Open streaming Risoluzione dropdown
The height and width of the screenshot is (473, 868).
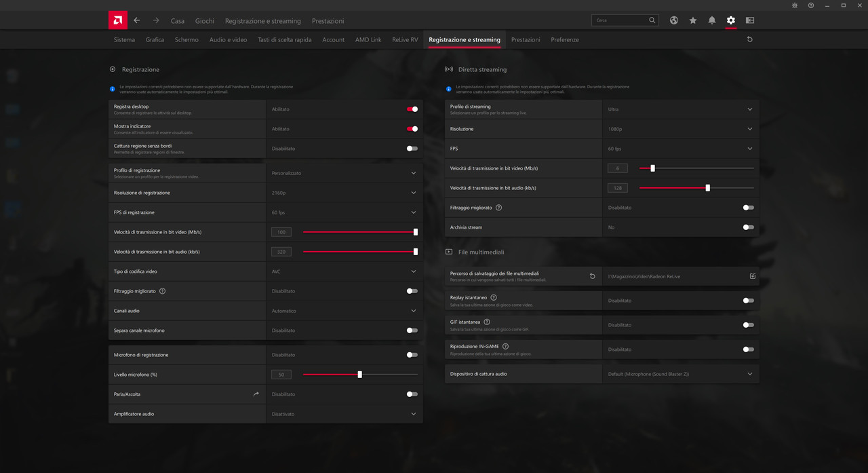(681, 129)
